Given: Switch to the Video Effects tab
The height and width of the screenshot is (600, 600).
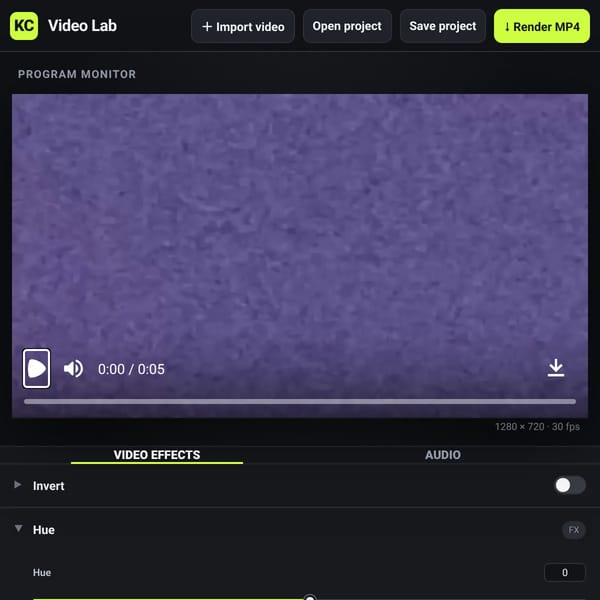Looking at the screenshot, I should [x=157, y=455].
